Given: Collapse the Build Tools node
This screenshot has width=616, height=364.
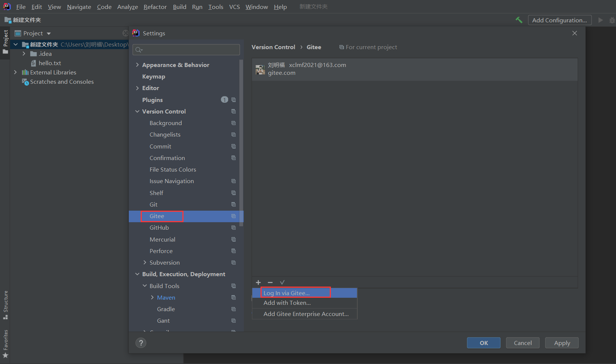Looking at the screenshot, I should pos(145,286).
